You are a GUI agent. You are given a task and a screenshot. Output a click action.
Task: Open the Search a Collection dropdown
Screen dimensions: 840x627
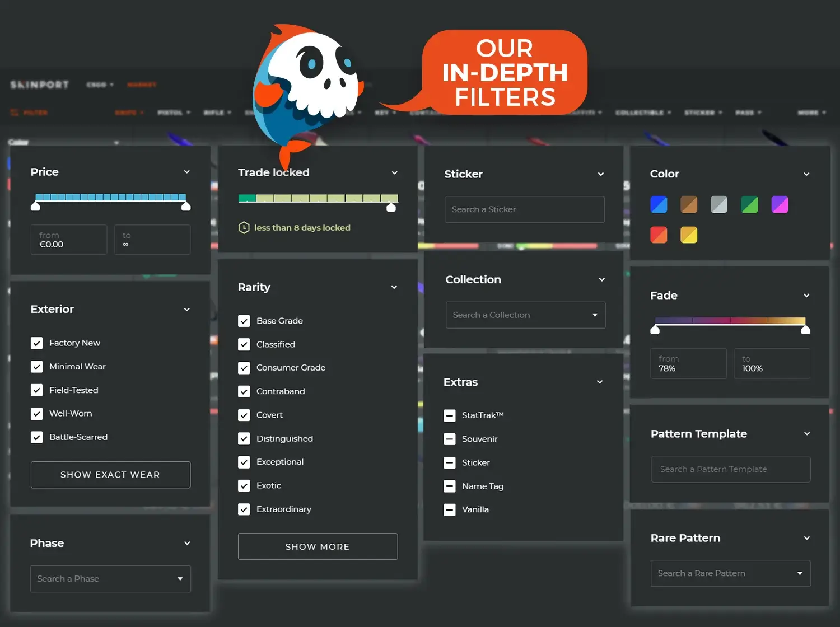click(525, 315)
